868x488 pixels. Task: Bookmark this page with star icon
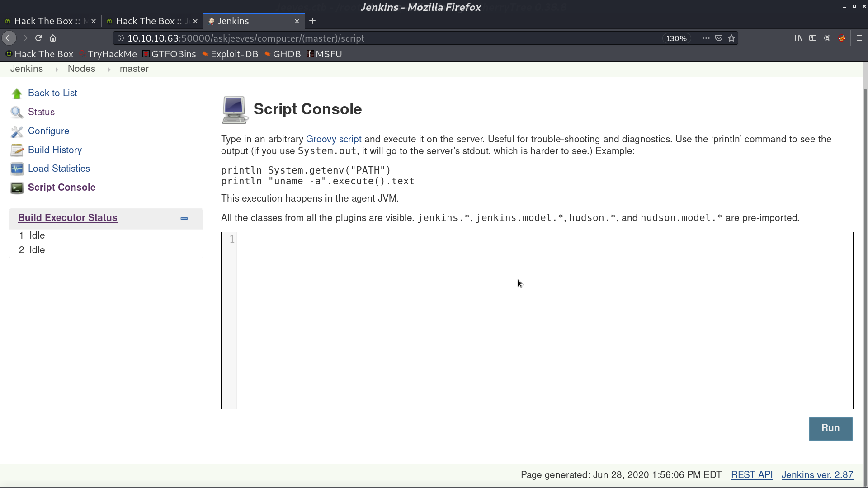tap(731, 38)
